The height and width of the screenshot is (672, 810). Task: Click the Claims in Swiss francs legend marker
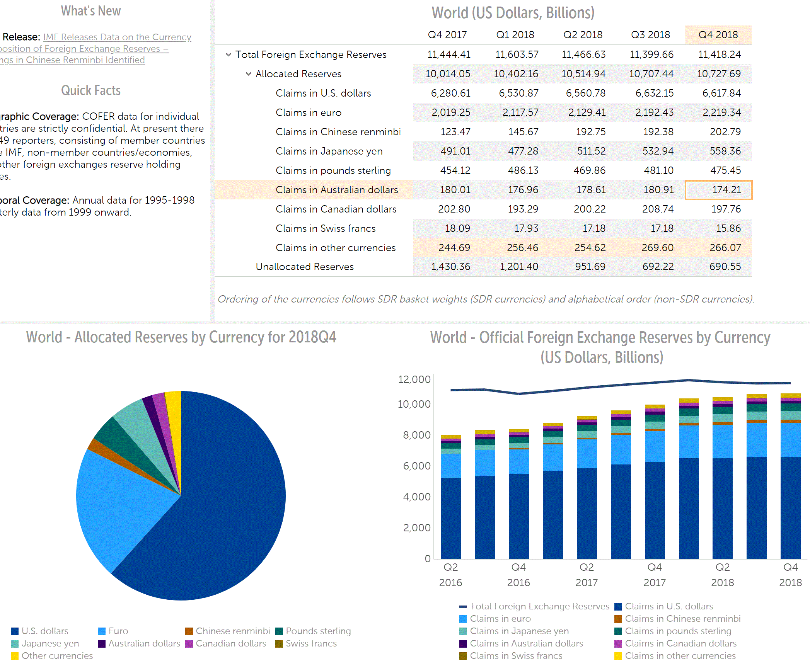[x=463, y=656]
